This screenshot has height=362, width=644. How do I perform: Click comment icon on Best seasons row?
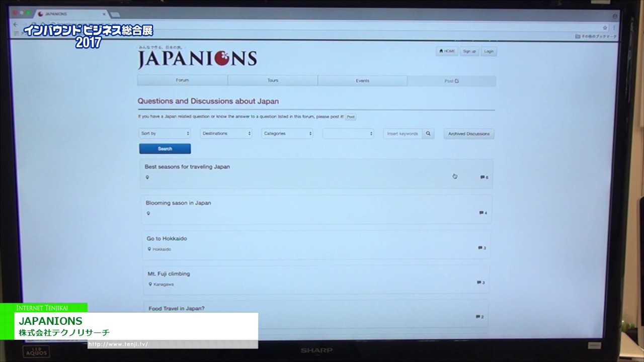click(x=482, y=177)
